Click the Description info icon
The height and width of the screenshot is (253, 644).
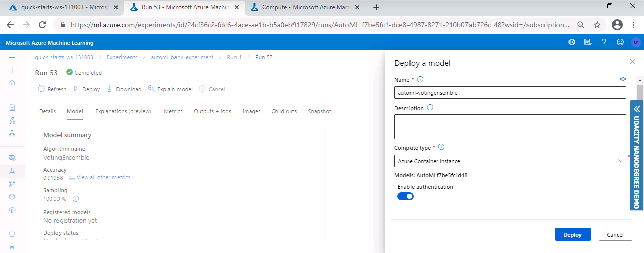click(x=430, y=108)
